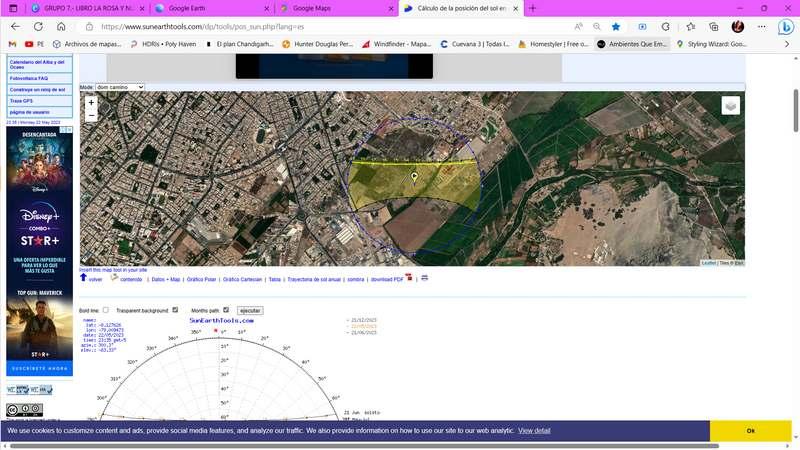Image resolution: width=800 pixels, height=450 pixels.
Task: Open the Gmail bookmark icon
Action: (12, 44)
